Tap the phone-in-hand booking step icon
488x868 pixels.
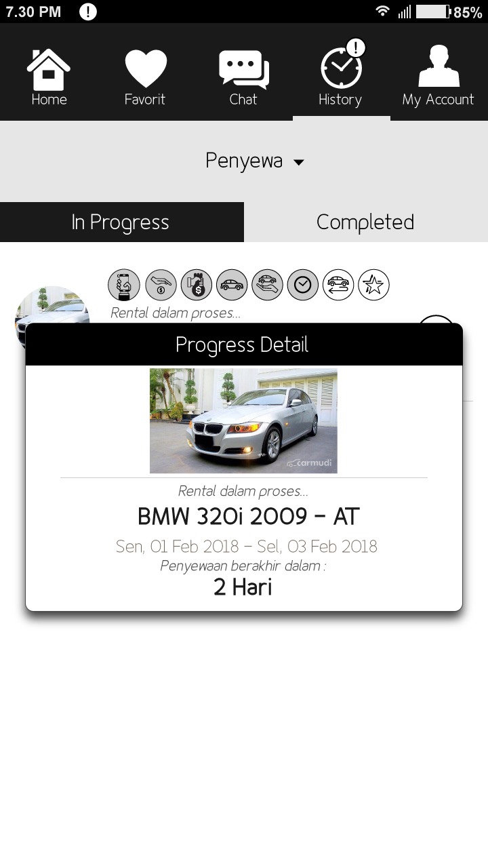coord(124,285)
